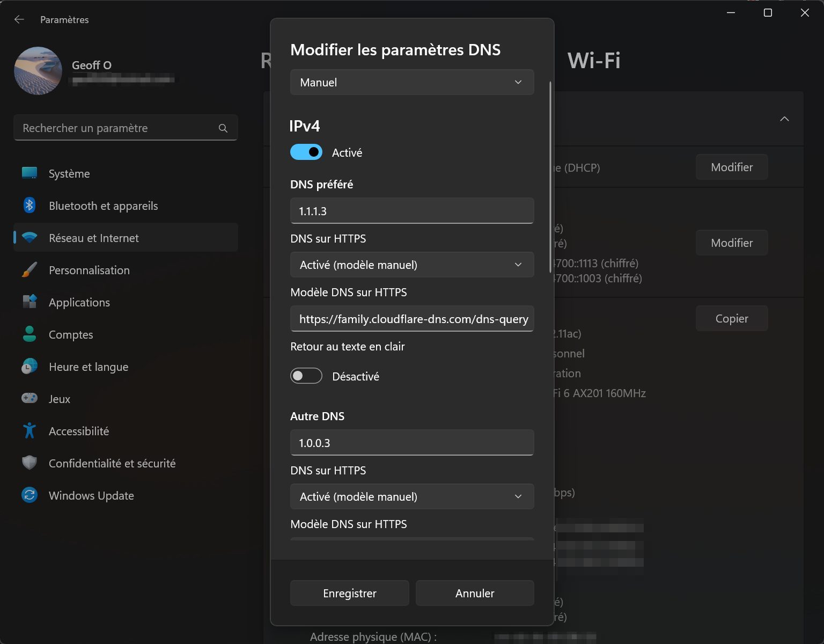
Task: Click the Applications icon in sidebar
Action: (x=30, y=302)
